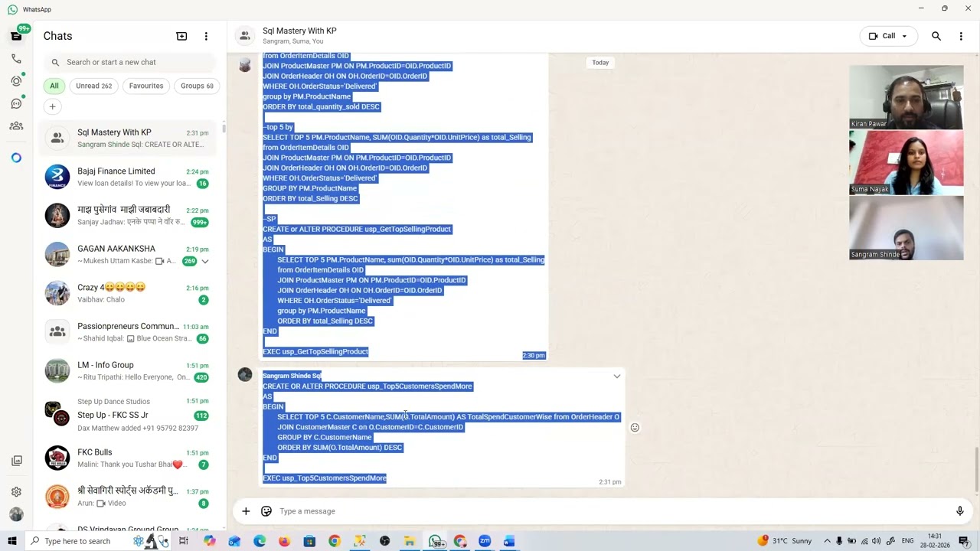Open the Meta AI circle icon
Viewport: 980px width, 551px height.
[16, 158]
